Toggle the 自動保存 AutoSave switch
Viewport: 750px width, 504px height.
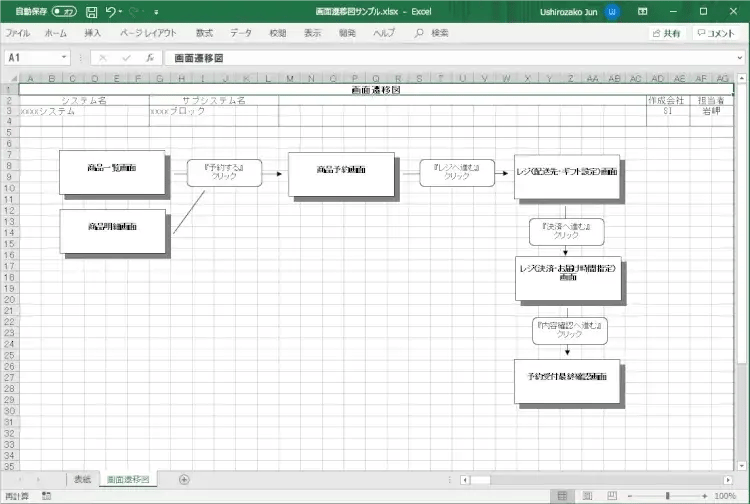[64, 11]
